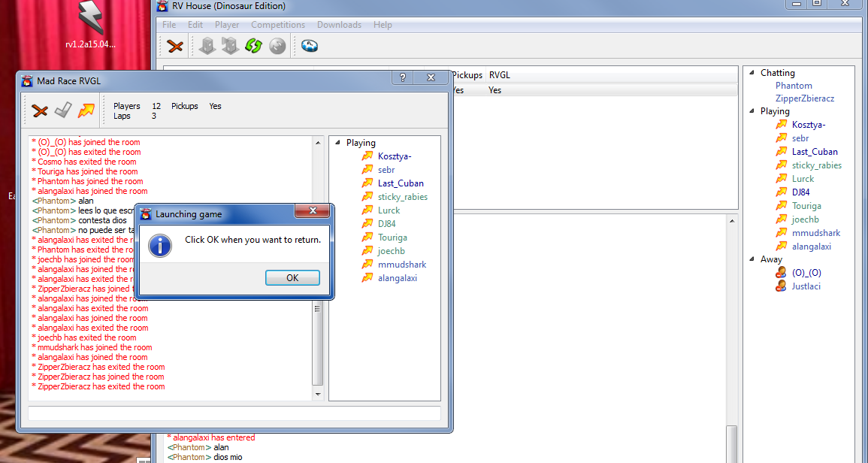868x463 pixels.
Task: Click the orange X icon in RV House toolbar
Action: pyautogui.click(x=175, y=46)
